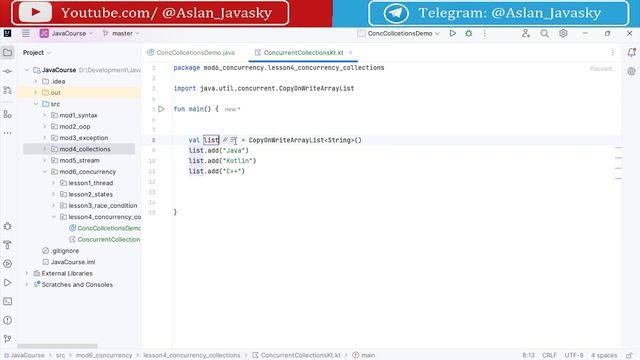Expand the .idea folder
The image size is (640, 360).
pos(36,82)
